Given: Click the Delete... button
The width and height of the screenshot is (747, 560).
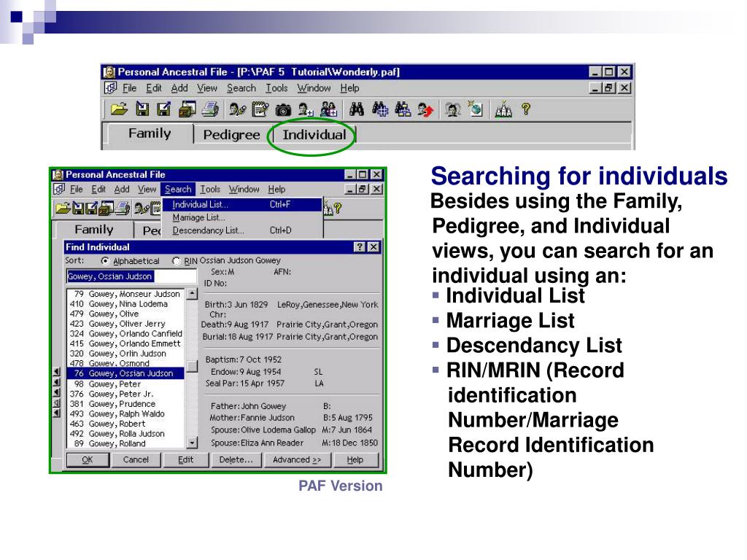Looking at the screenshot, I should coord(236,459).
